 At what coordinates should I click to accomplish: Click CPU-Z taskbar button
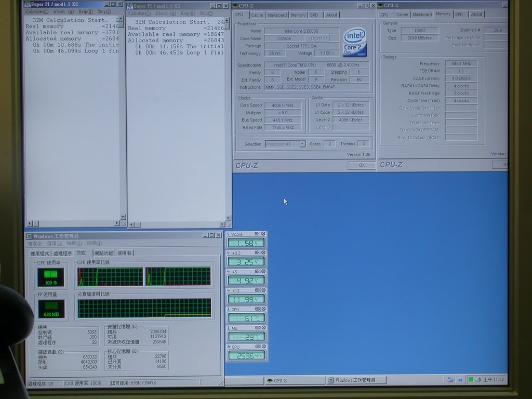click(x=294, y=380)
